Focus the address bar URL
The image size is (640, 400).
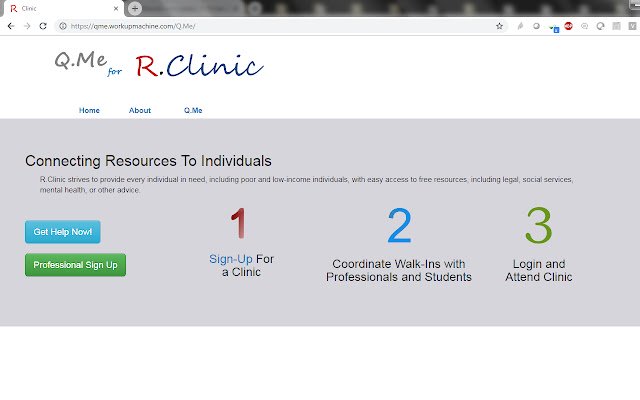[282, 26]
